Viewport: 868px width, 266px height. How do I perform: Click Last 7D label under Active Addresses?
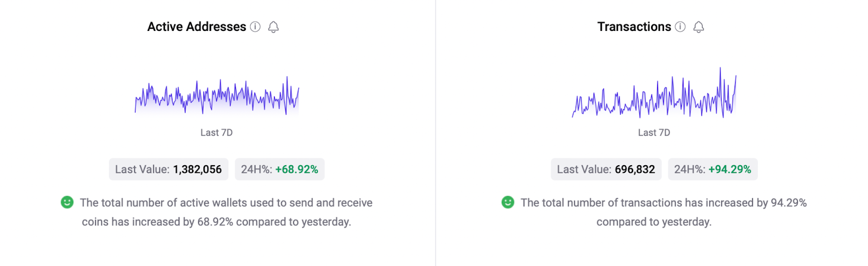[x=216, y=133]
